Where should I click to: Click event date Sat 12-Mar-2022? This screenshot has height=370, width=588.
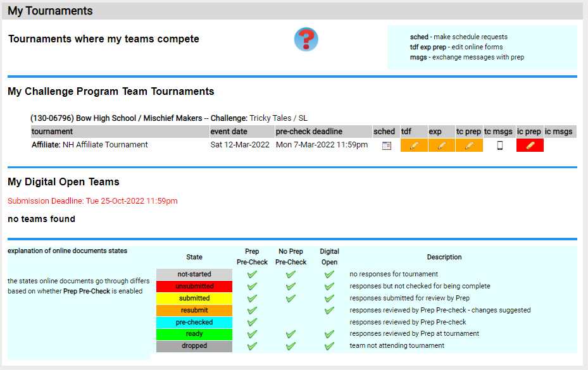pos(240,145)
